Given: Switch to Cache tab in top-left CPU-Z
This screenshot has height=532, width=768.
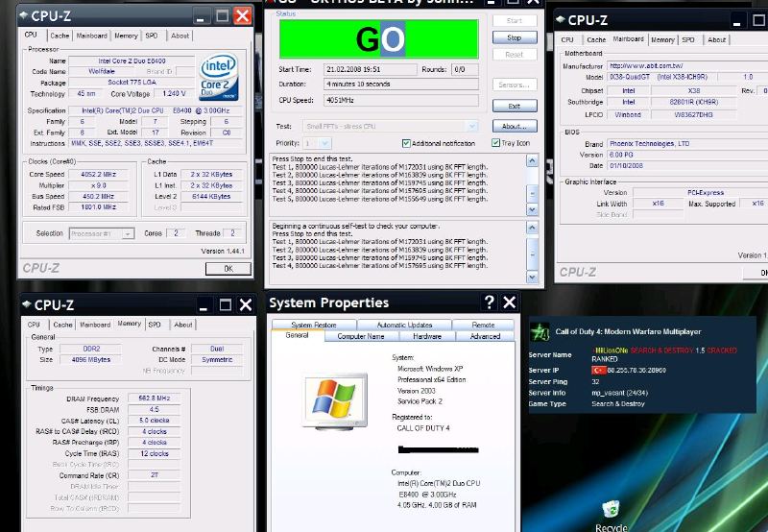Looking at the screenshot, I should pos(60,36).
